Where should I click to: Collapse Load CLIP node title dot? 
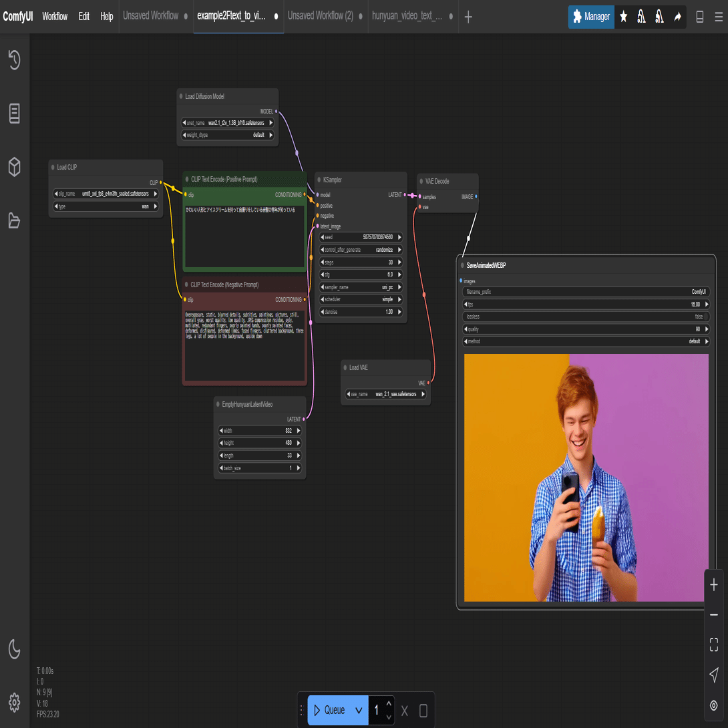tap(53, 167)
